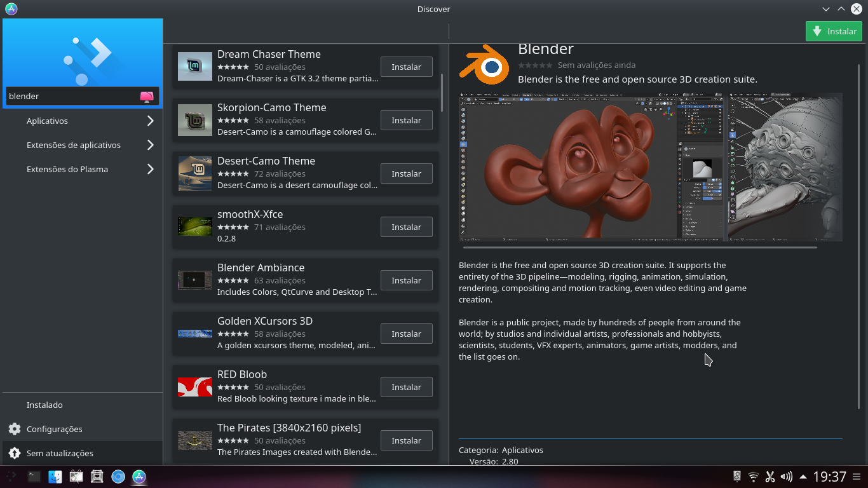868x488 pixels.
Task: Select the Aplicativos category
Action: coord(83,121)
